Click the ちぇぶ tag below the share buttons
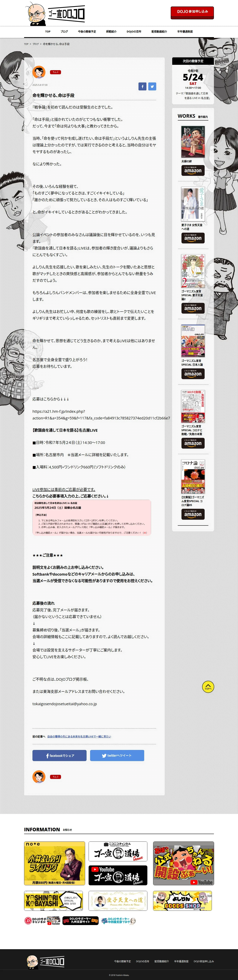The image size is (238, 980). click(55, 777)
